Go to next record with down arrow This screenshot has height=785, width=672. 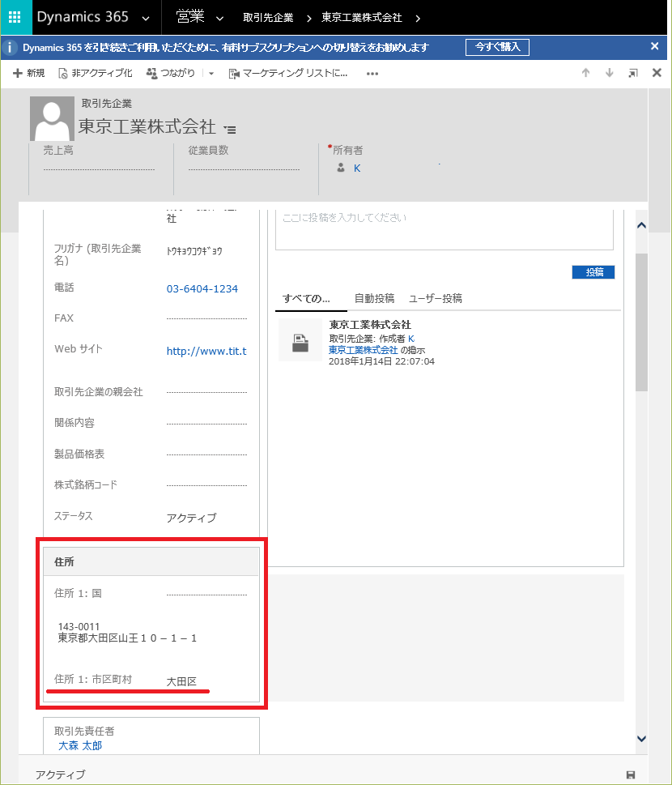pos(609,73)
